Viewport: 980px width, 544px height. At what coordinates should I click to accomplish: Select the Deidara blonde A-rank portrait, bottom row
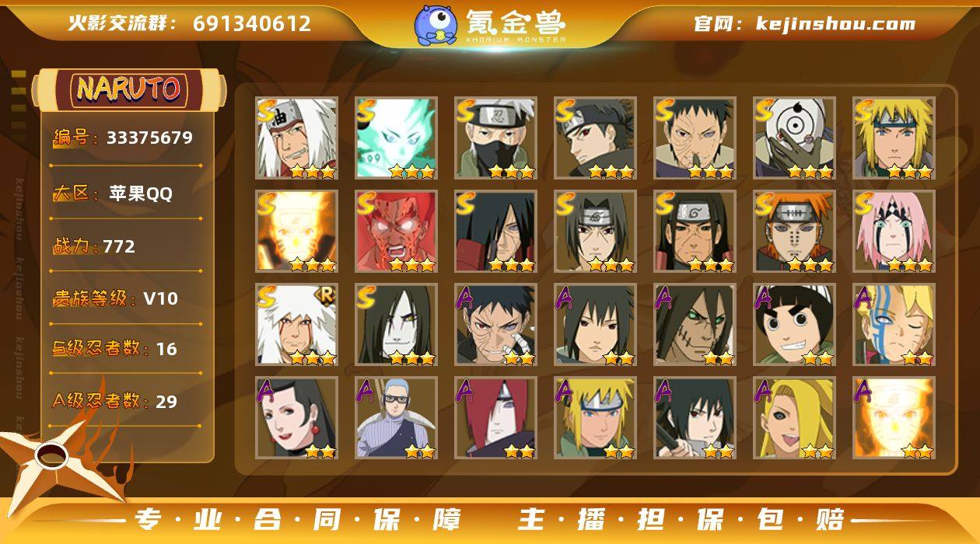(795, 418)
